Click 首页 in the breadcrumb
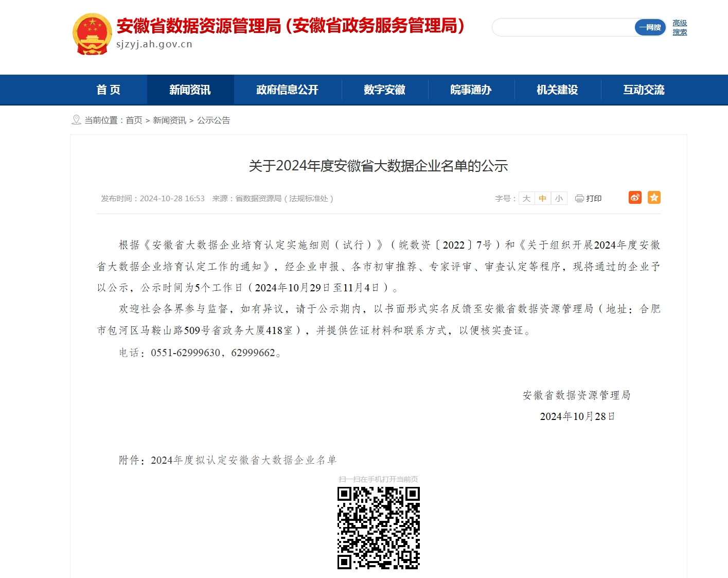 (133, 120)
